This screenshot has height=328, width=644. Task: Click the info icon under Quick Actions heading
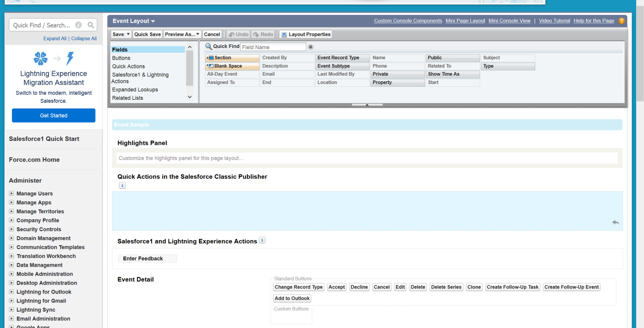click(x=122, y=186)
